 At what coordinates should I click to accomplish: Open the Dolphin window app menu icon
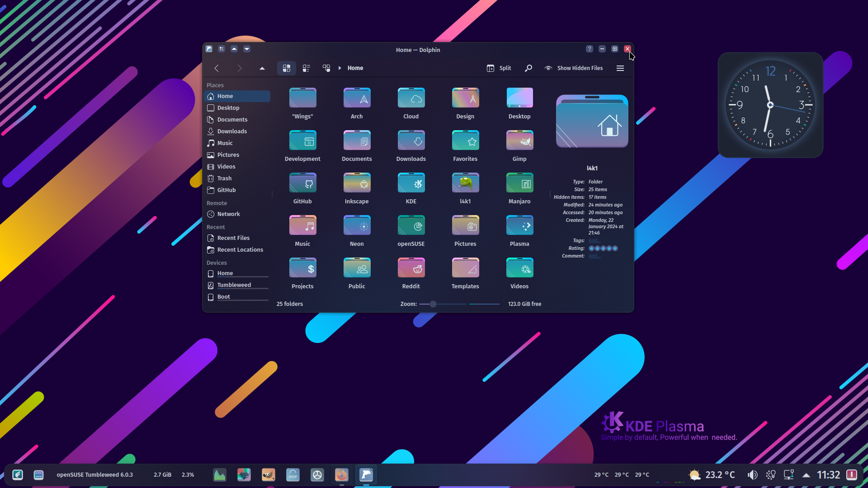point(209,49)
